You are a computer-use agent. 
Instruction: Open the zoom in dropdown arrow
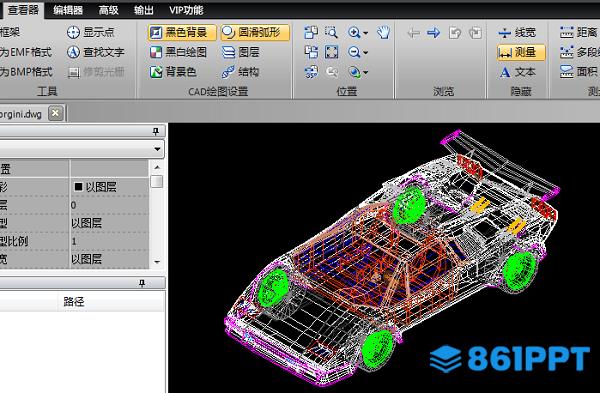point(365,33)
